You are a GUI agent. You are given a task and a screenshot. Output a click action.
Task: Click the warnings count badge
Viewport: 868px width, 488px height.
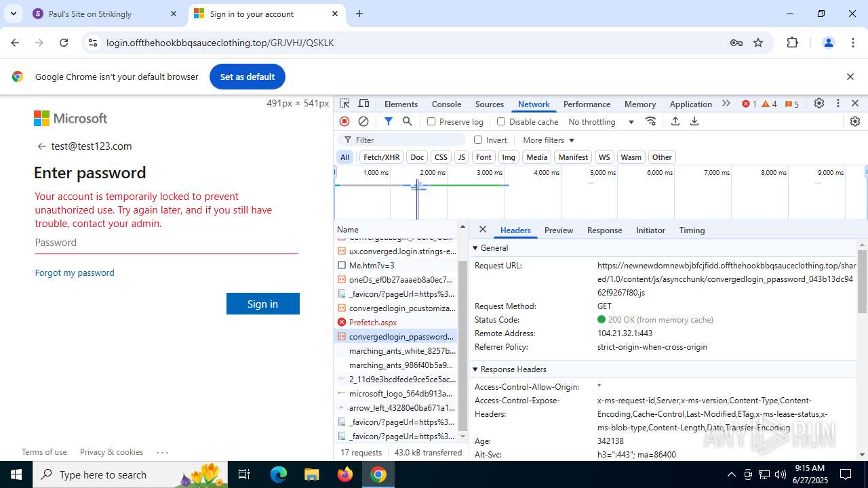click(770, 104)
